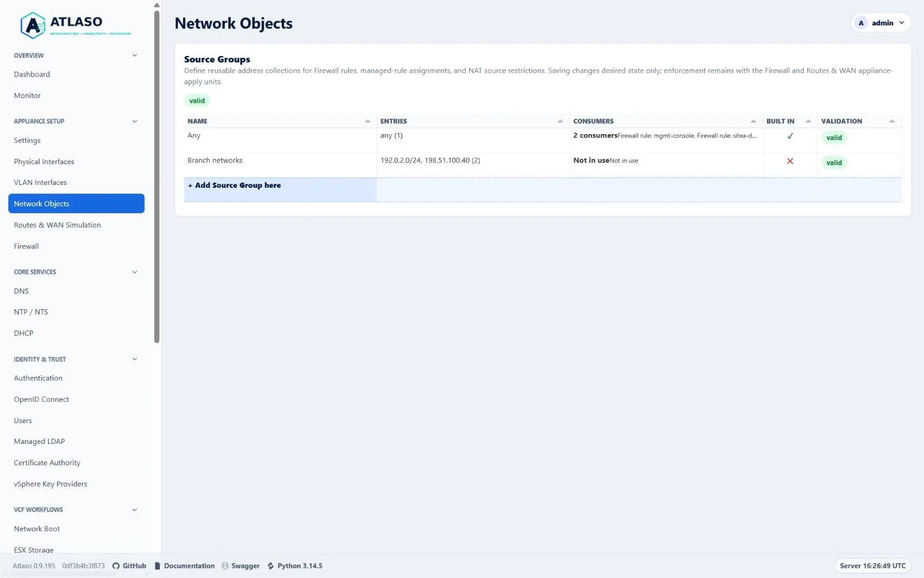Click the valid badge in Branch networks row
The width and height of the screenshot is (924, 578).
tap(834, 162)
